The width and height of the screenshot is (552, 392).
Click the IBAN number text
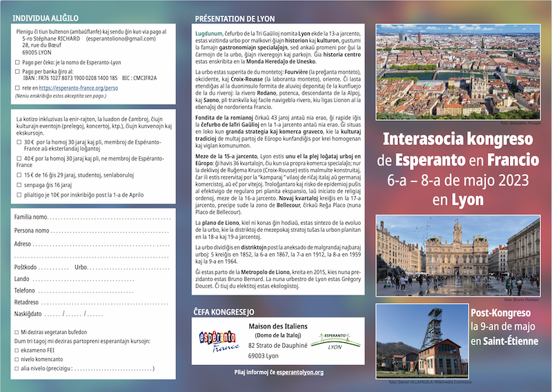70,78
